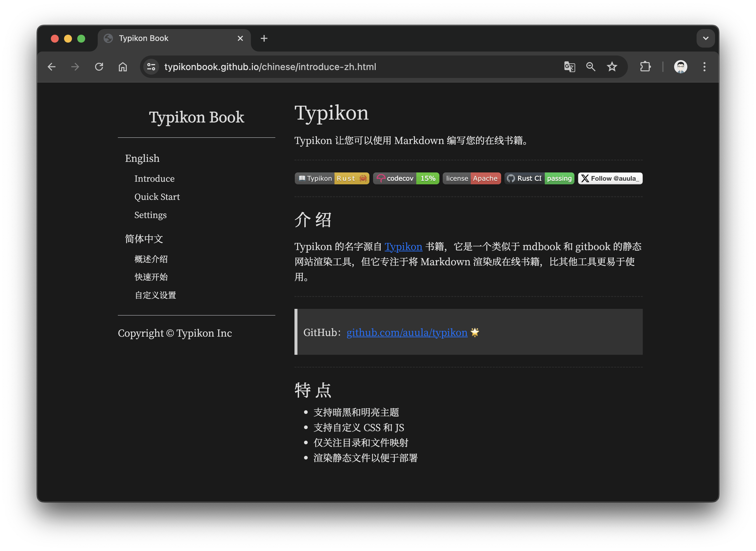The height and width of the screenshot is (551, 756).
Task: Expand the tab search chevron
Action: 705,38
